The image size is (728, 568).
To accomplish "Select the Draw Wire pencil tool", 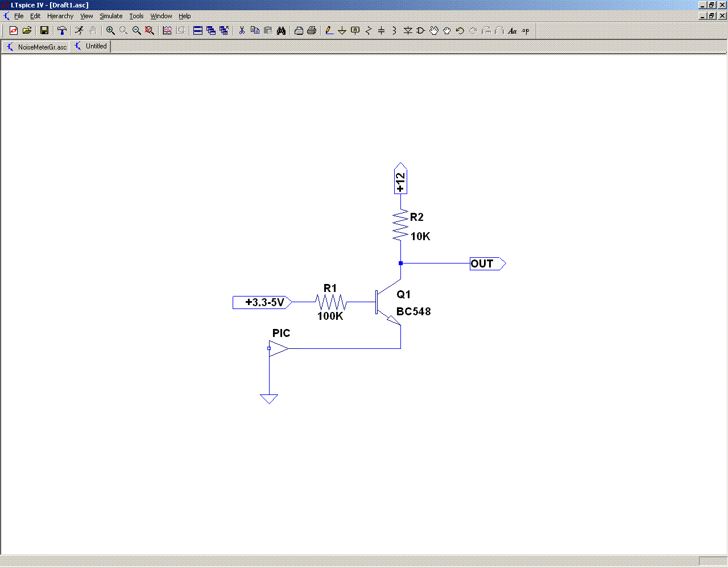I will click(329, 31).
